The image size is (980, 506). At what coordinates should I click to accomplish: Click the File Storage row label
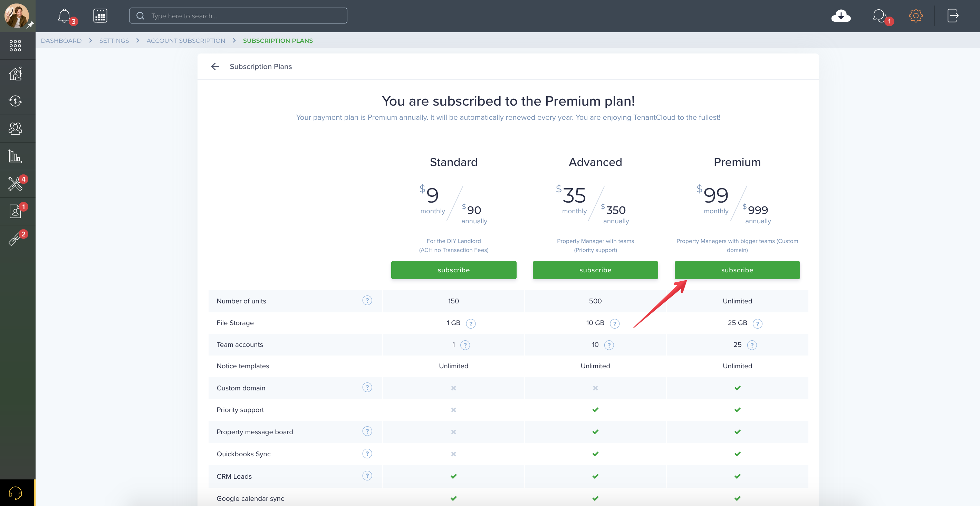point(235,323)
